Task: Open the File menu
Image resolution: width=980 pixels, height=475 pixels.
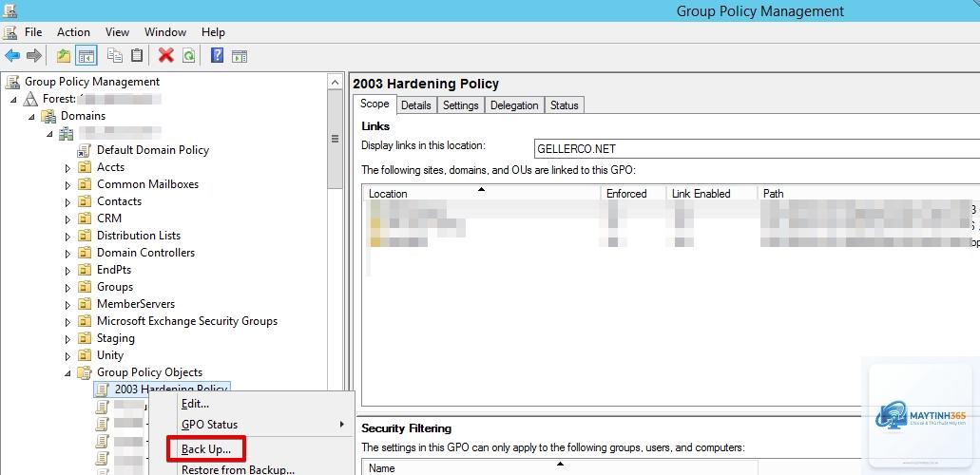Action: pyautogui.click(x=33, y=32)
